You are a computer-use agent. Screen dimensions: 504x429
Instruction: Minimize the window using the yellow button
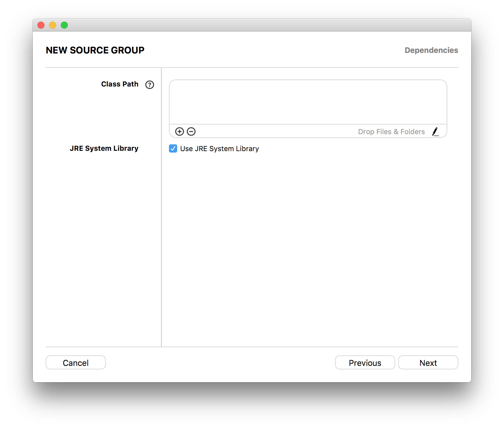tap(53, 25)
